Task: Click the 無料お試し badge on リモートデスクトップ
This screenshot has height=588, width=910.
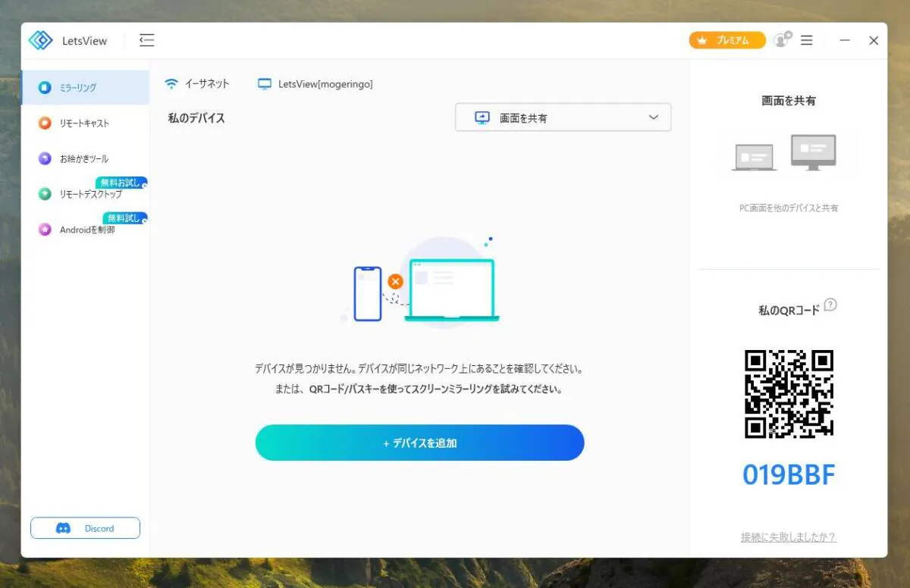Action: (x=121, y=183)
